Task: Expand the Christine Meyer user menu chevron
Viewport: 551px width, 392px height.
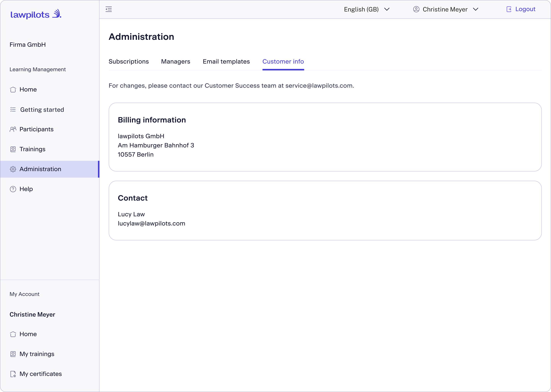Action: 475,9
